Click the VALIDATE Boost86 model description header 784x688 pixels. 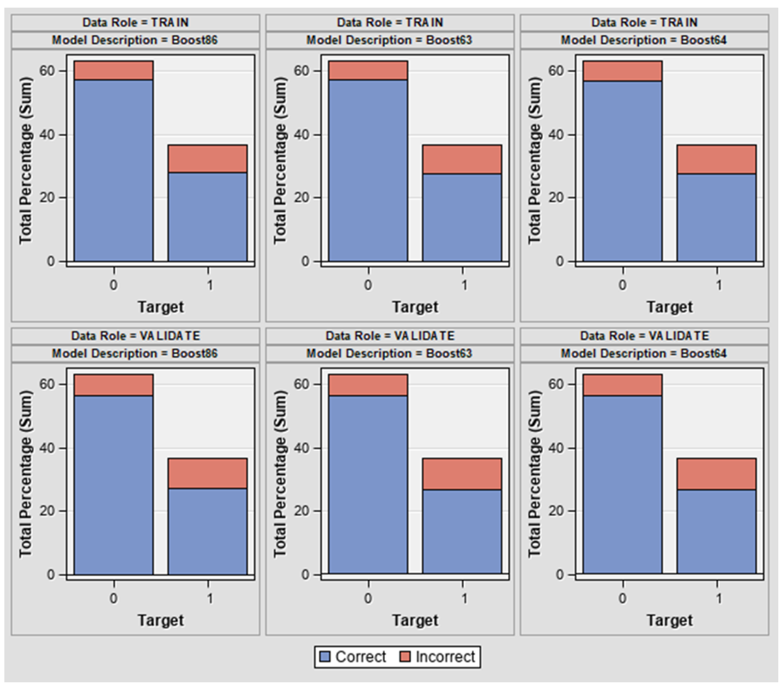(x=135, y=353)
